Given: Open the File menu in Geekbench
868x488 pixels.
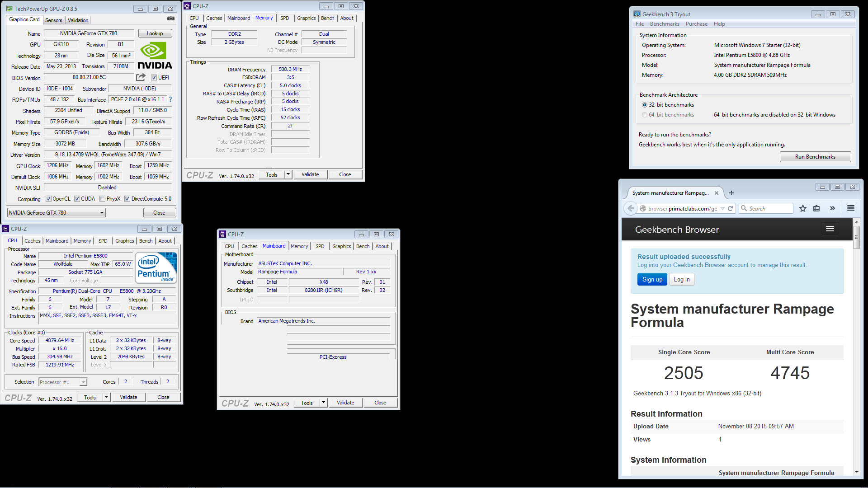Looking at the screenshot, I should pos(640,24).
